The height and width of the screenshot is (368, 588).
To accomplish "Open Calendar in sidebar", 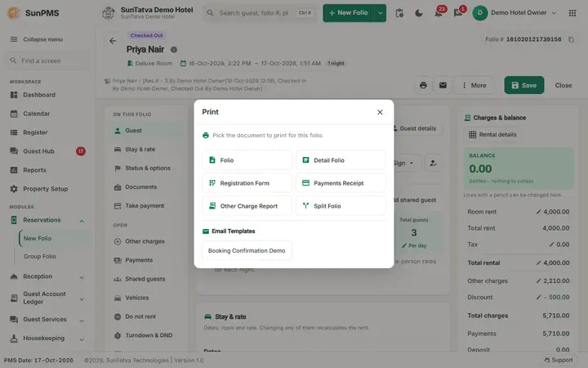I will [x=47, y=114].
